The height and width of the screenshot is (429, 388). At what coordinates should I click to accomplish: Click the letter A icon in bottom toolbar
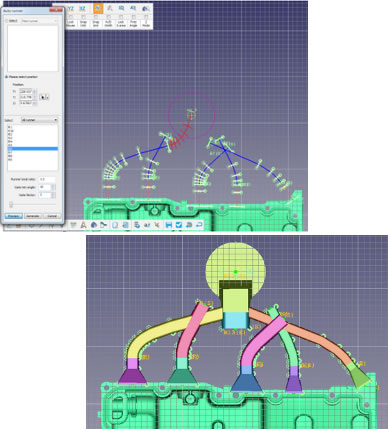tap(83, 225)
